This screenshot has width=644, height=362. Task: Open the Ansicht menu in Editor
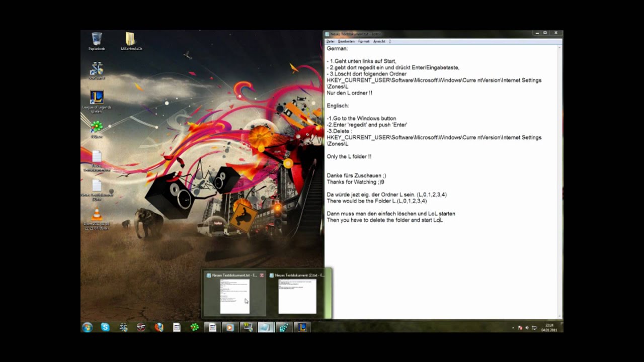point(379,41)
